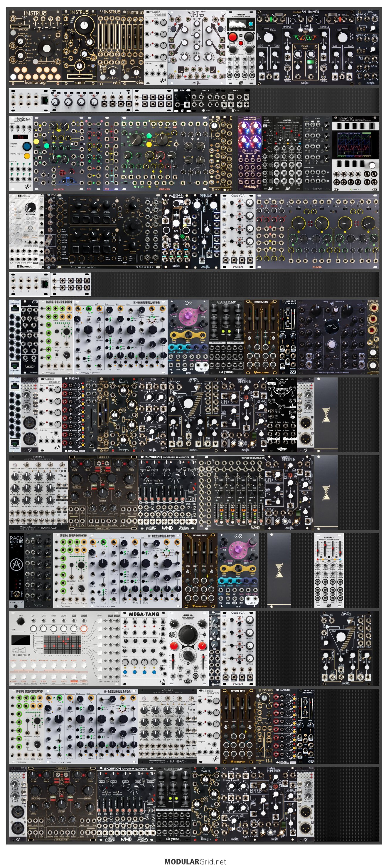This screenshot has width=391, height=868.
Task: Click the Eloquencer black display screen
Action: [20, 640]
